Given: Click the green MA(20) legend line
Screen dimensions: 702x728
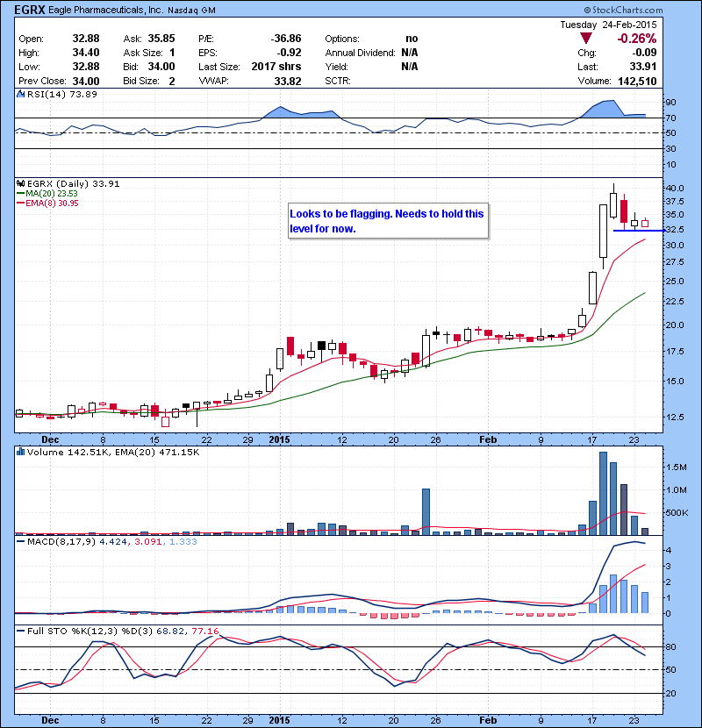Looking at the screenshot, I should point(20,194).
